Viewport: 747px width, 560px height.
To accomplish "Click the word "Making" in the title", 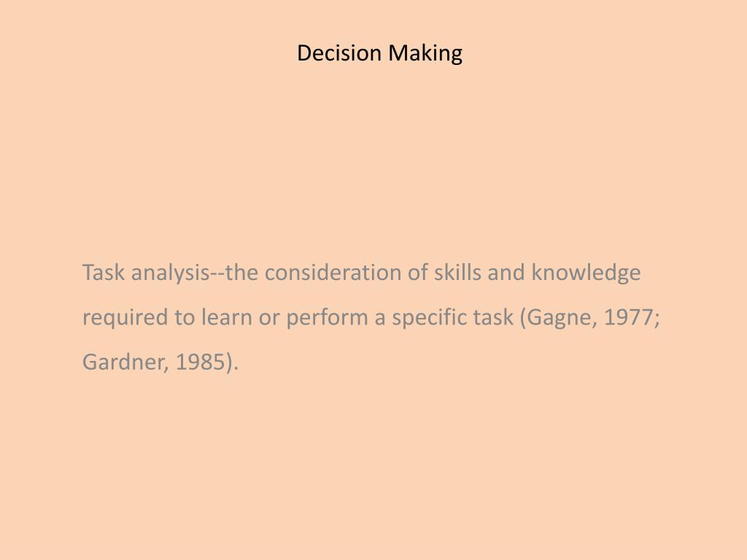I will [425, 53].
